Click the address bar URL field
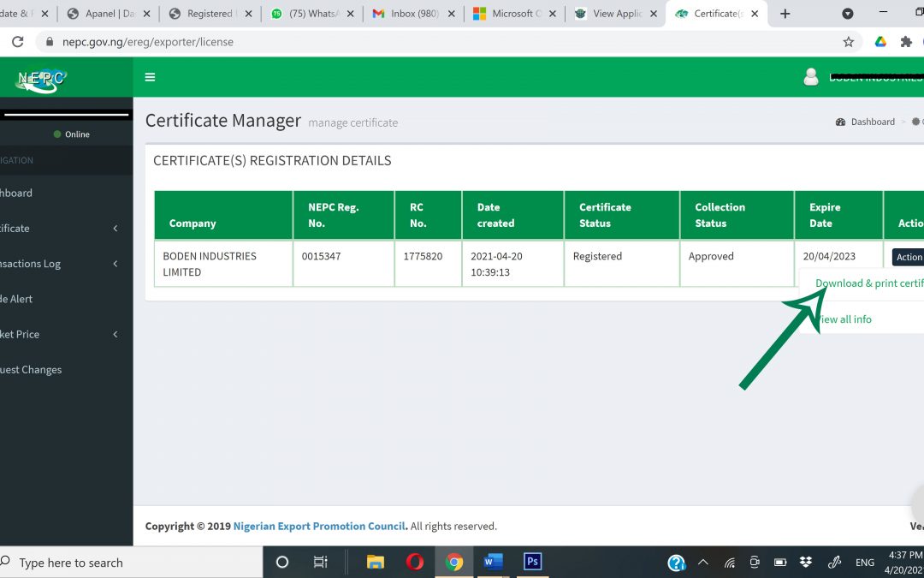Viewport: 924px width, 578px height. pyautogui.click(x=447, y=42)
